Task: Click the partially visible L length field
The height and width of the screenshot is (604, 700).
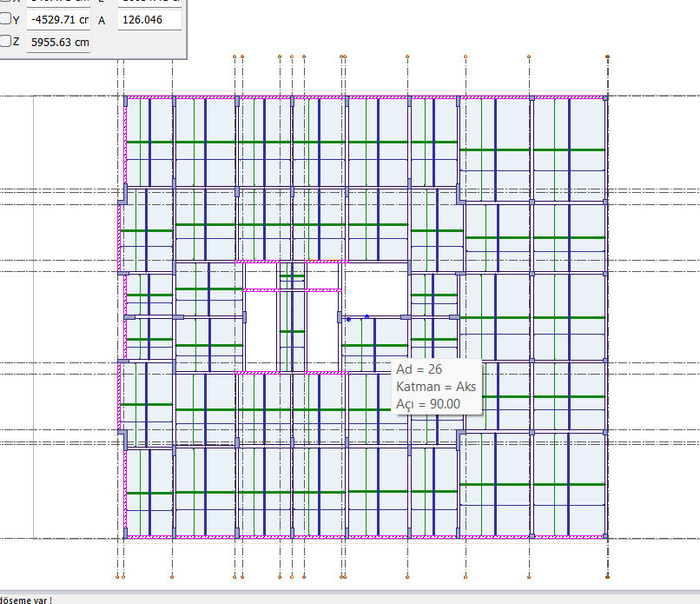Action: [x=149, y=3]
